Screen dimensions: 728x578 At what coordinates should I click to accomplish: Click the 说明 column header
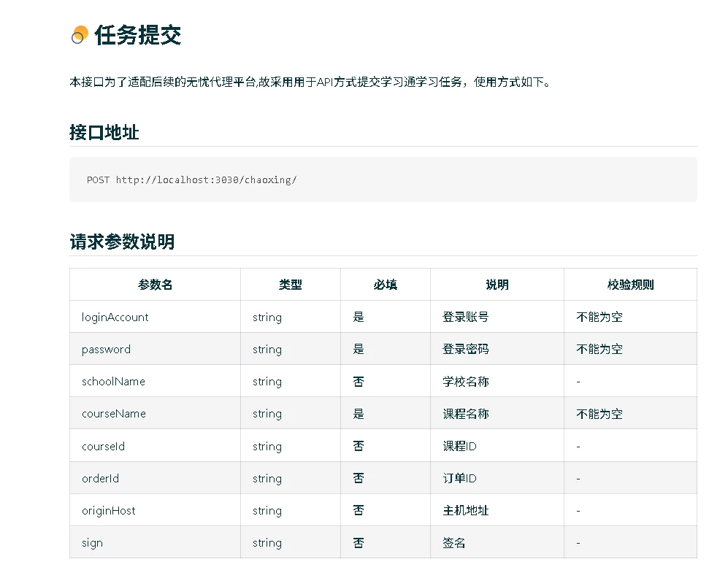pyautogui.click(x=496, y=284)
